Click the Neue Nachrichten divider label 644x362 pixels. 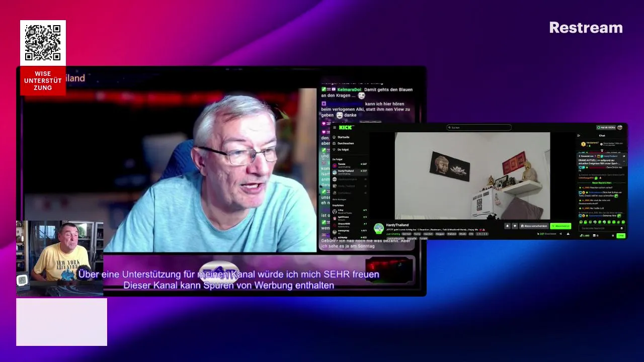[x=602, y=183]
